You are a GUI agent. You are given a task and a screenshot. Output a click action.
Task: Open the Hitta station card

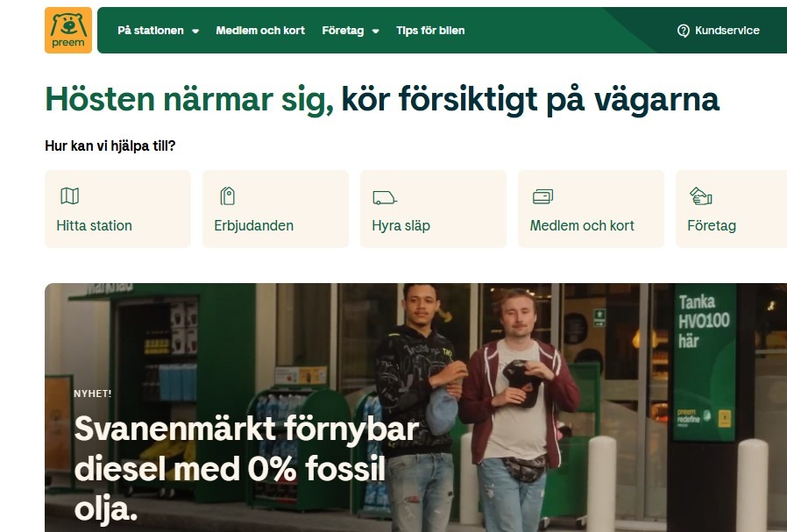118,209
